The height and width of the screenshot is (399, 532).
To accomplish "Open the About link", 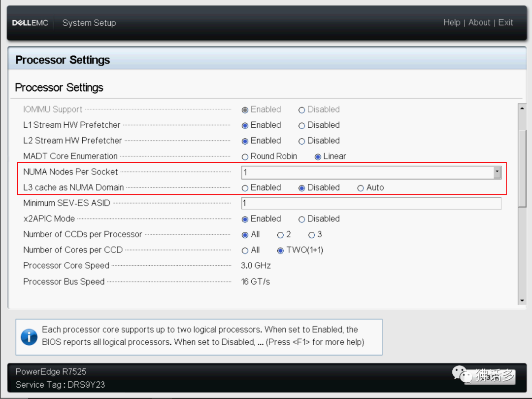I will [x=479, y=23].
